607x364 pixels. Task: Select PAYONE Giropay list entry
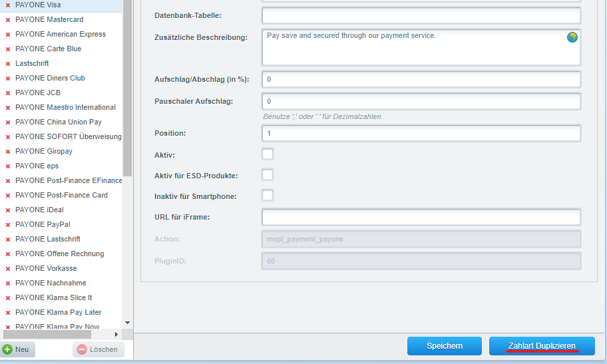coord(61,152)
